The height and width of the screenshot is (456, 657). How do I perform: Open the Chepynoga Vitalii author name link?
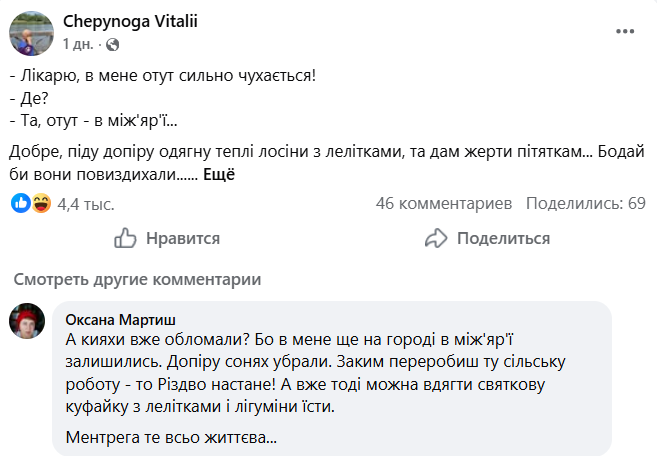(x=129, y=22)
